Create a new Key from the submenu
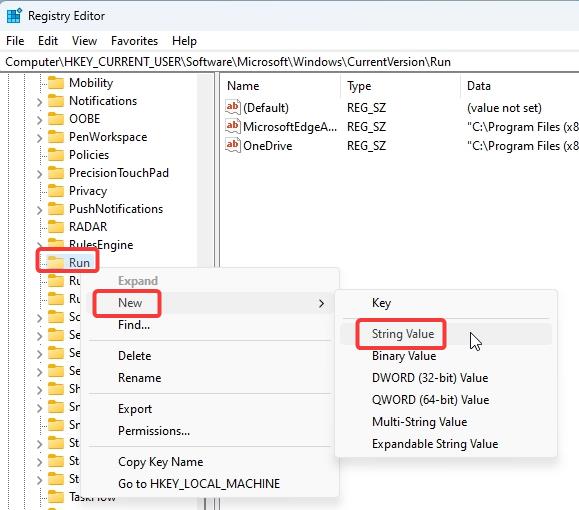 click(446, 303)
